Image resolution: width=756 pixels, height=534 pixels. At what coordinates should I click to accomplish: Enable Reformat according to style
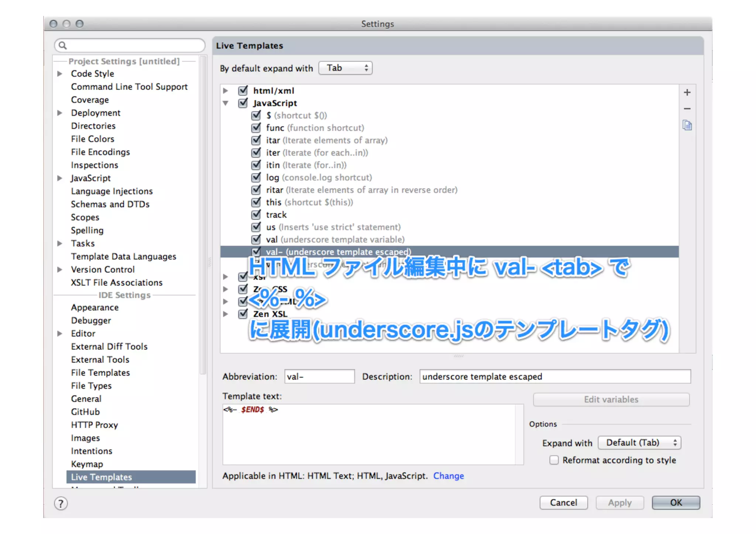coord(554,460)
